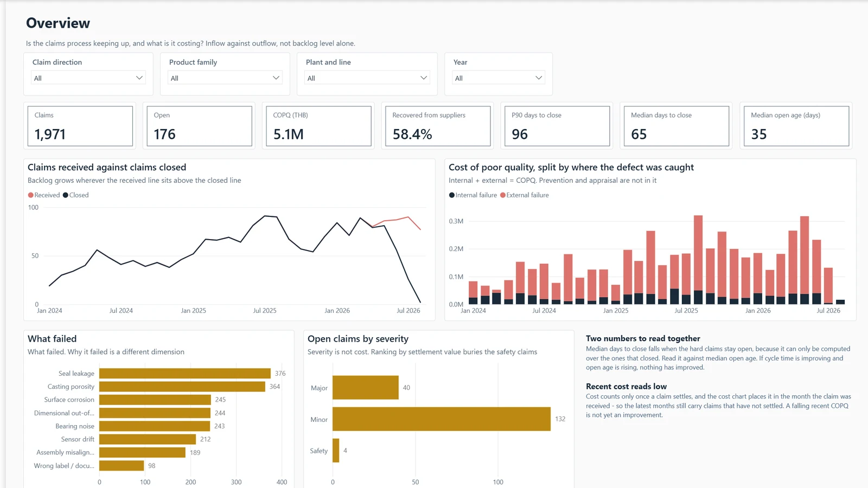Image resolution: width=868 pixels, height=488 pixels.
Task: Click the Cost of poor quality chart title
Action: coord(571,168)
